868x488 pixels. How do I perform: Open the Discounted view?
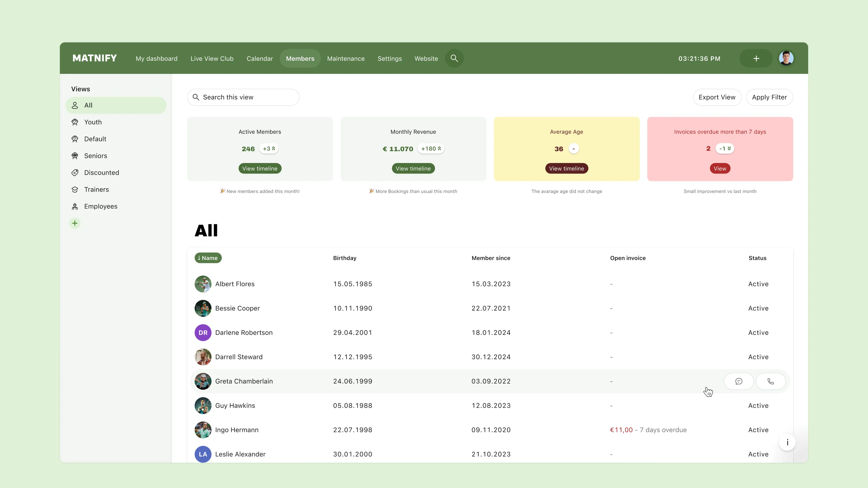point(101,172)
